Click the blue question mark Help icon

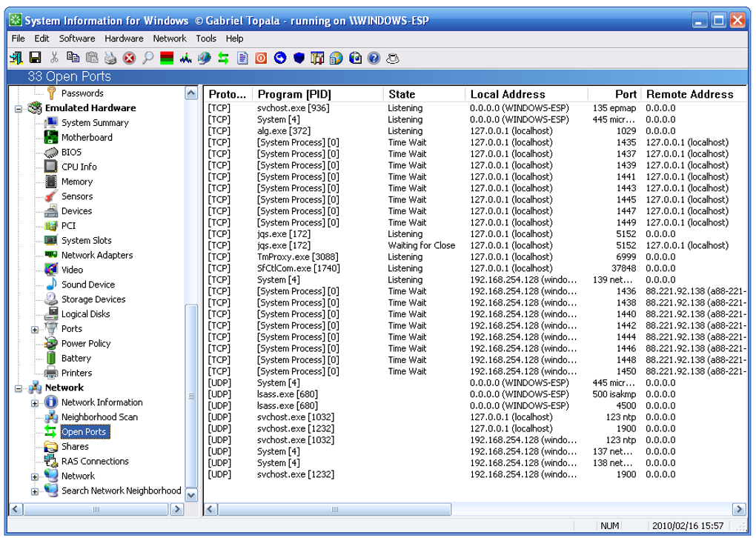click(374, 58)
